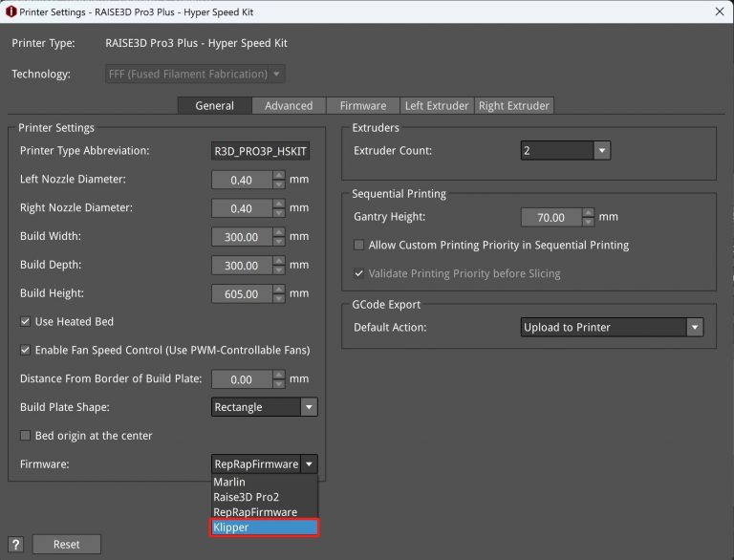Image resolution: width=734 pixels, height=560 pixels.
Task: Open the Firmware tab
Action: (x=363, y=106)
